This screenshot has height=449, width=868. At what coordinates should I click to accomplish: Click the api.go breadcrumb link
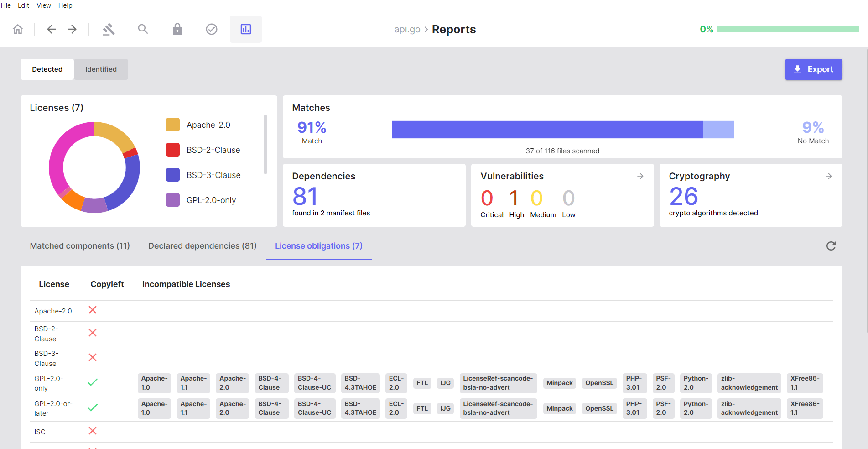coord(407,29)
